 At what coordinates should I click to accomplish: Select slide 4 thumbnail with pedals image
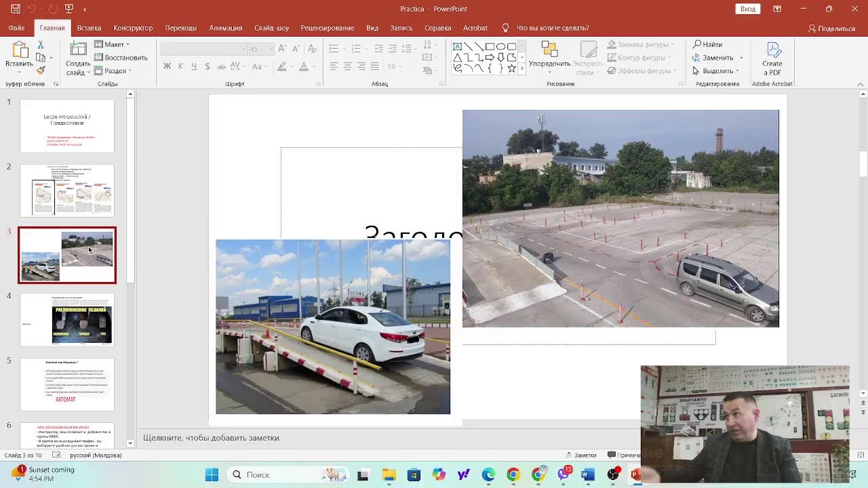point(67,319)
